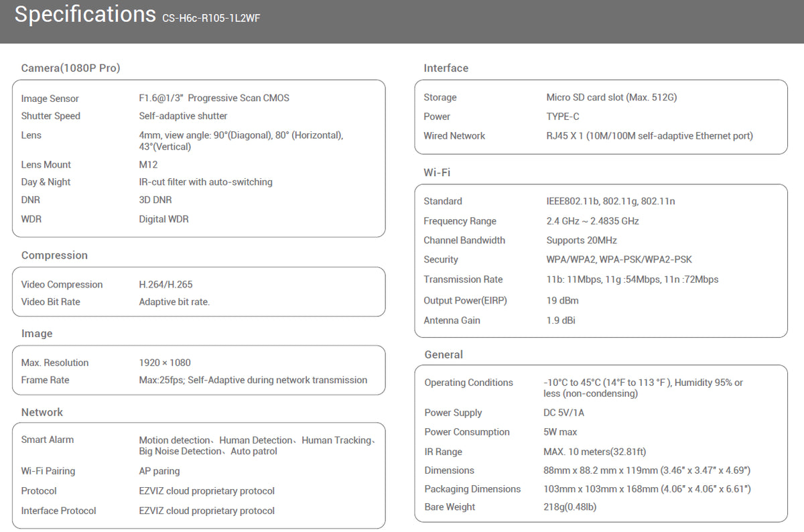
Task: Click the TYPE-C power value
Action: point(563,117)
